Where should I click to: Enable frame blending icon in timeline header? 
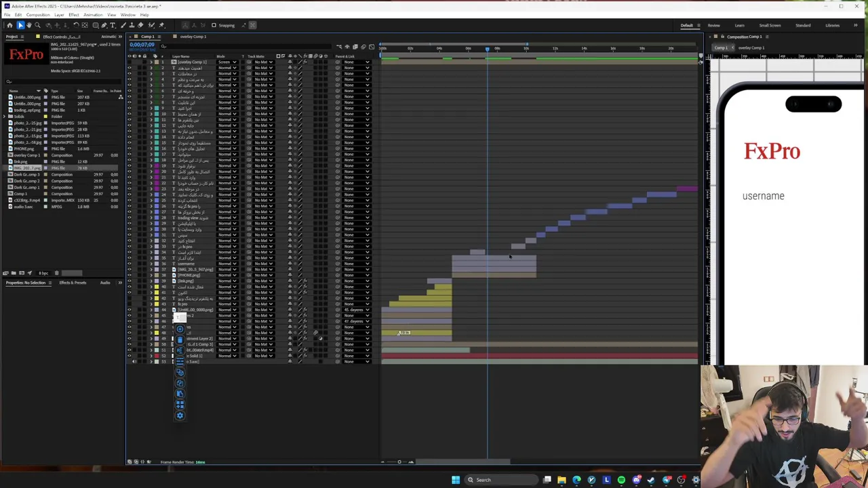[x=355, y=47]
